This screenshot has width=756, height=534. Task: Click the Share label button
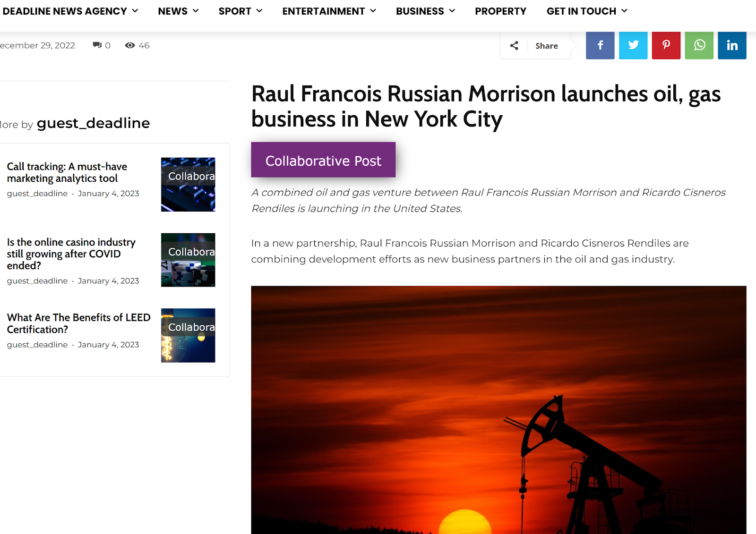click(547, 46)
